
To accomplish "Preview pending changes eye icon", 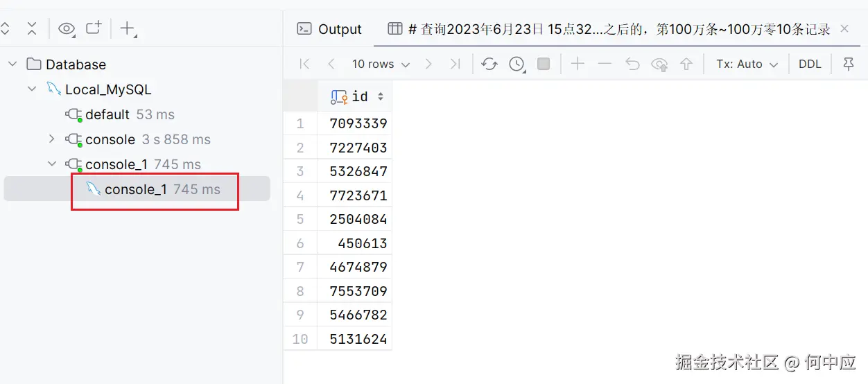I will point(659,64).
